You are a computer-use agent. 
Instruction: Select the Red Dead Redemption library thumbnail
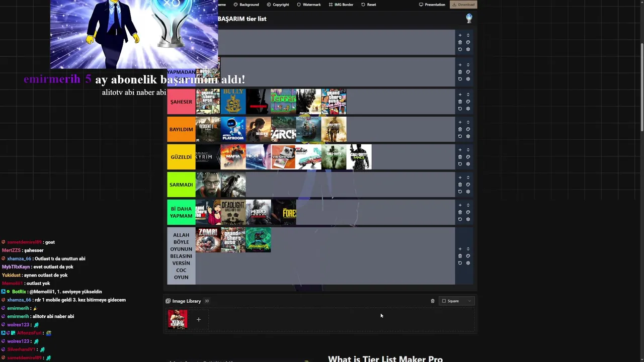[178, 319]
